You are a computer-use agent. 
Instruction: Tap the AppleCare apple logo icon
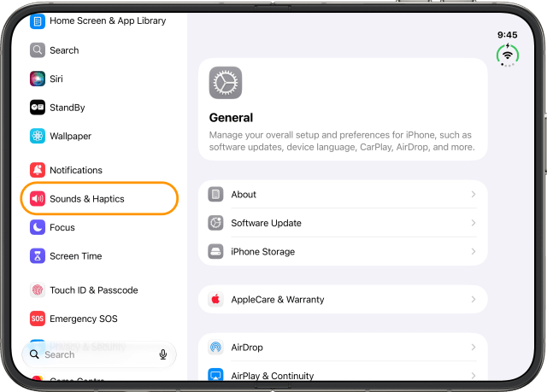pos(215,299)
